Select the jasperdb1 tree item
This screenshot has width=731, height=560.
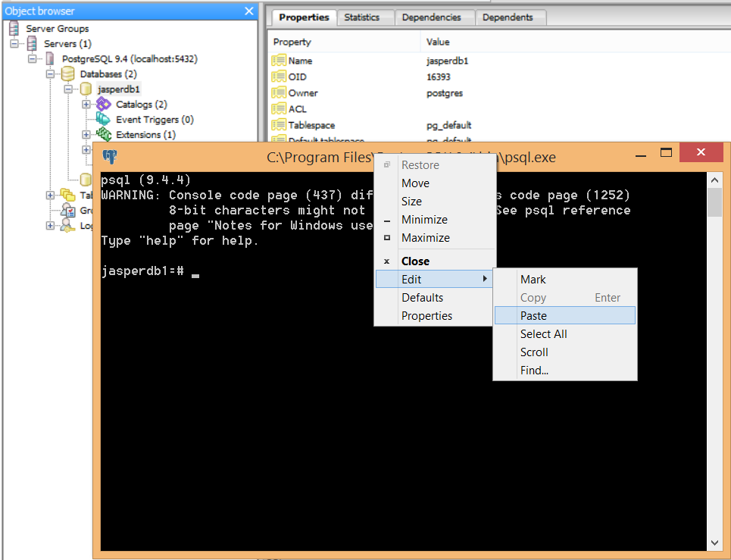tap(118, 89)
